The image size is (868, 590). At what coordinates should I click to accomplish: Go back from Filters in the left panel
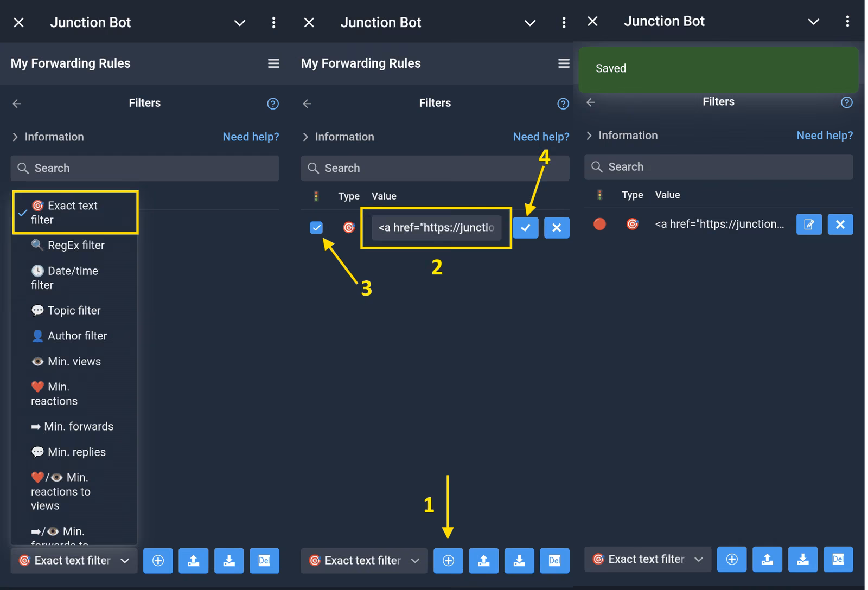pos(17,104)
